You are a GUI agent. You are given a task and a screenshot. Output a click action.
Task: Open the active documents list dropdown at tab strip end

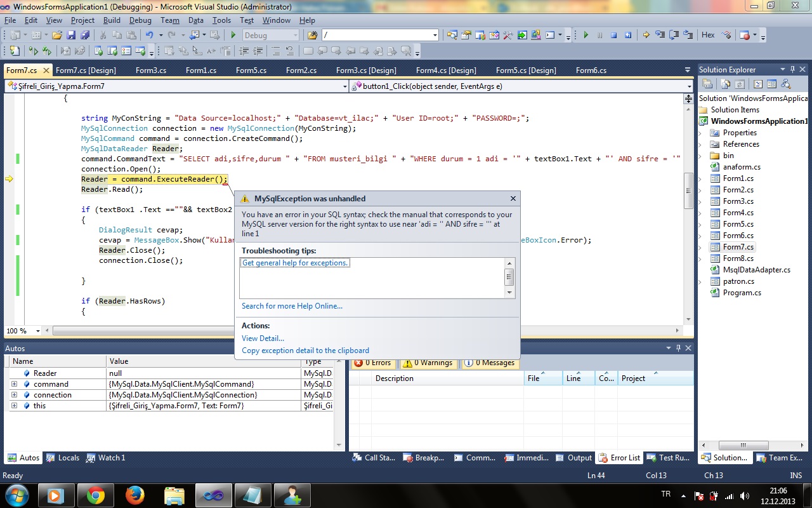(x=688, y=70)
